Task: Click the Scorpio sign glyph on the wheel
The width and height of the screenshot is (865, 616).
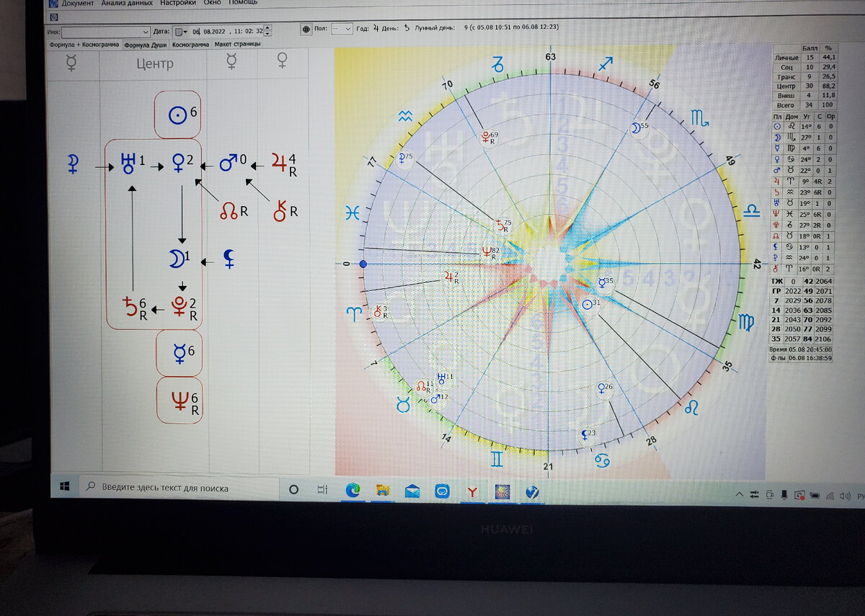Action: (x=699, y=118)
